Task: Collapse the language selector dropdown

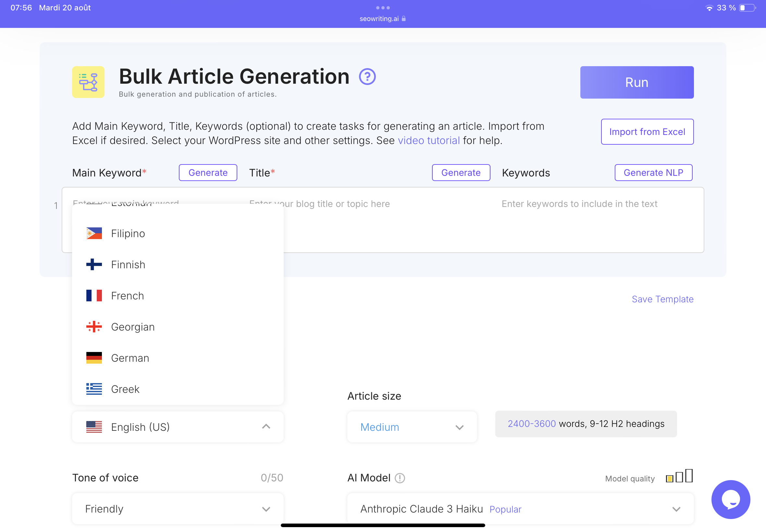Action: [266, 427]
